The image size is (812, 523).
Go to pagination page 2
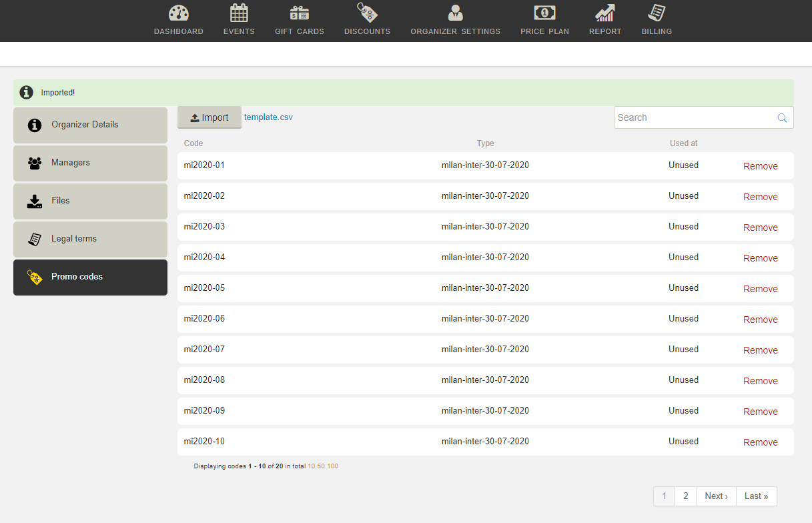685,496
